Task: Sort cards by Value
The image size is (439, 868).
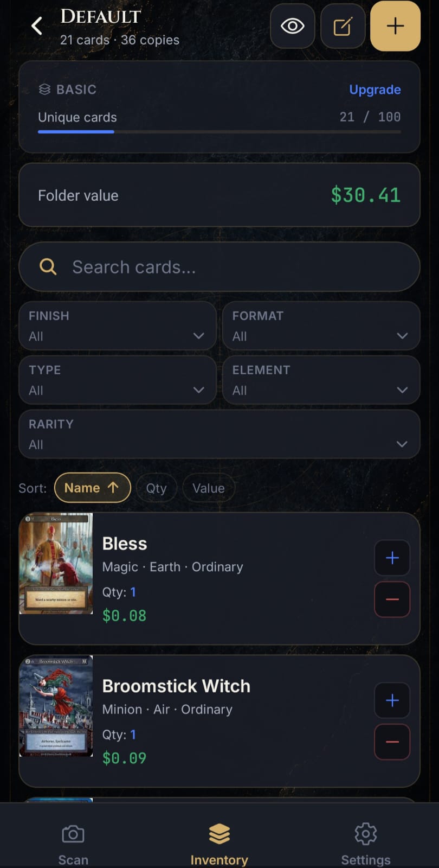Action: click(209, 488)
